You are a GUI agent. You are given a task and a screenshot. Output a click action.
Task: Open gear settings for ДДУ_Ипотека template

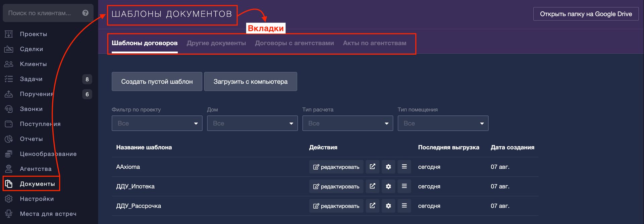[388, 186]
